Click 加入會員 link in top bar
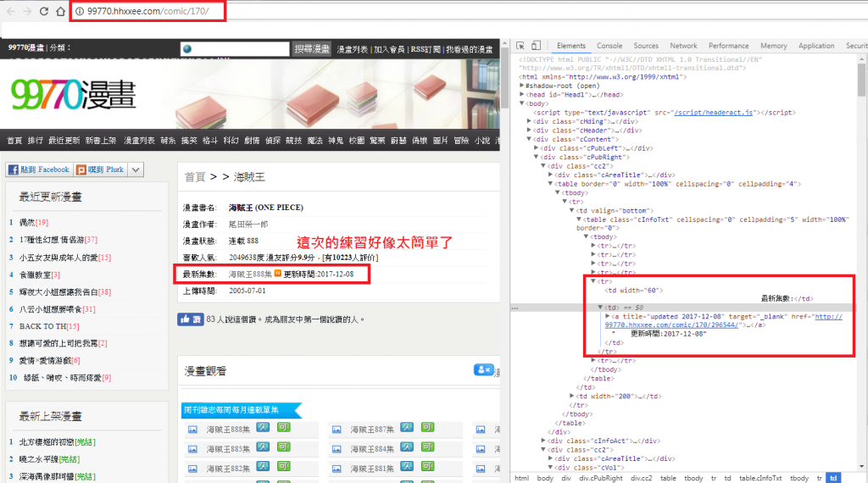868x483 pixels. [389, 49]
